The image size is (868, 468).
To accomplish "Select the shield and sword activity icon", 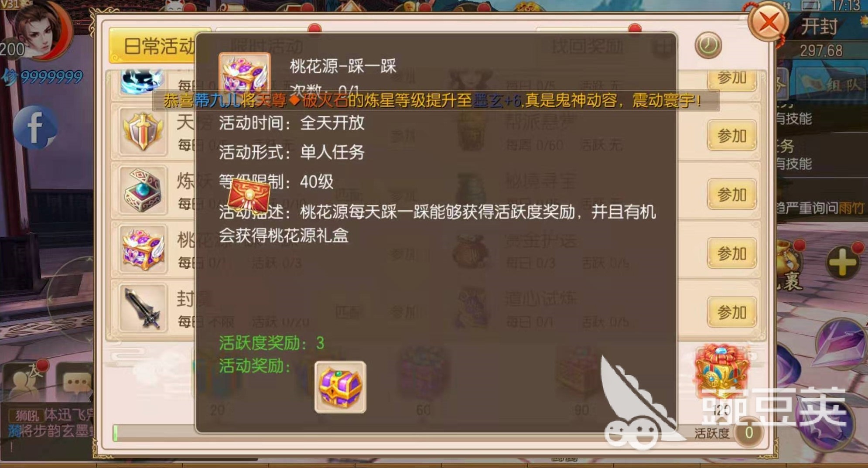I will click(x=143, y=131).
